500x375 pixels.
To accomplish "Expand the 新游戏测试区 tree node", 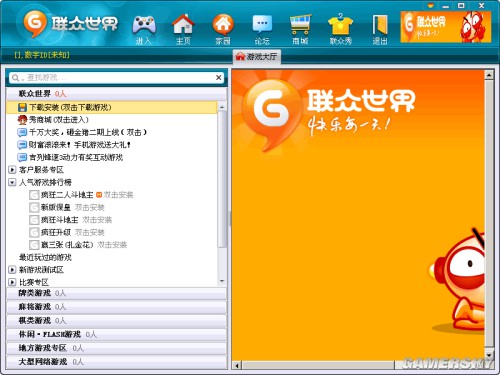I will (12, 270).
